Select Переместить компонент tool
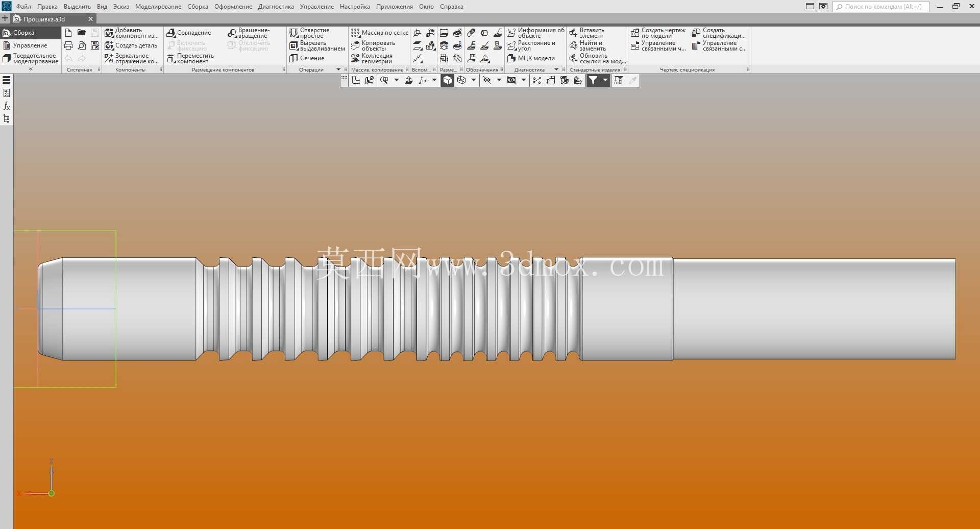980x529 pixels. [x=190, y=58]
